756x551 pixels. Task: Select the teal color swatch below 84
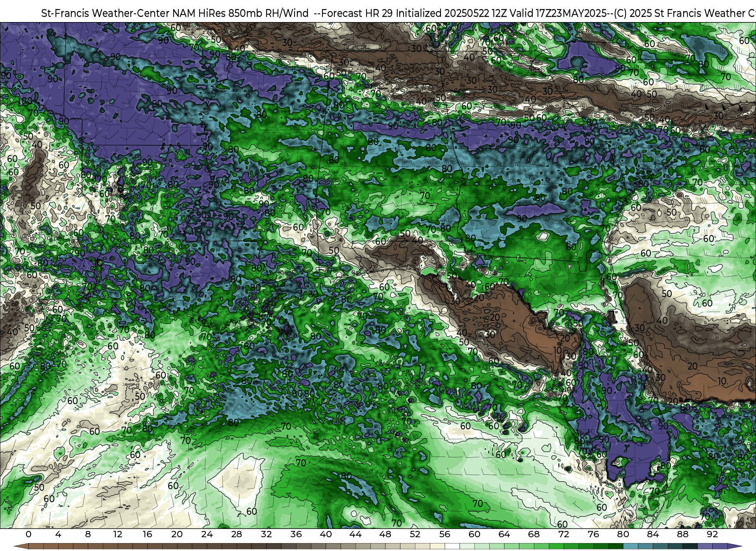(660, 546)
